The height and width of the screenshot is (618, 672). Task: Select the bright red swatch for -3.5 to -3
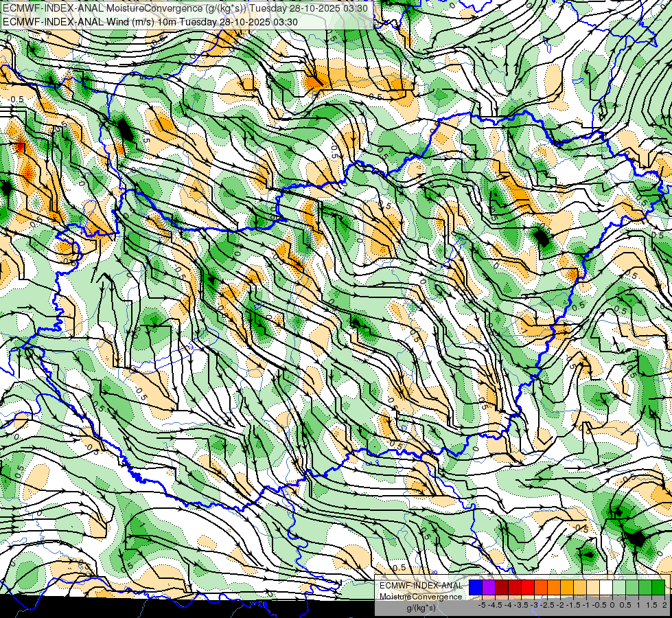[x=528, y=588]
